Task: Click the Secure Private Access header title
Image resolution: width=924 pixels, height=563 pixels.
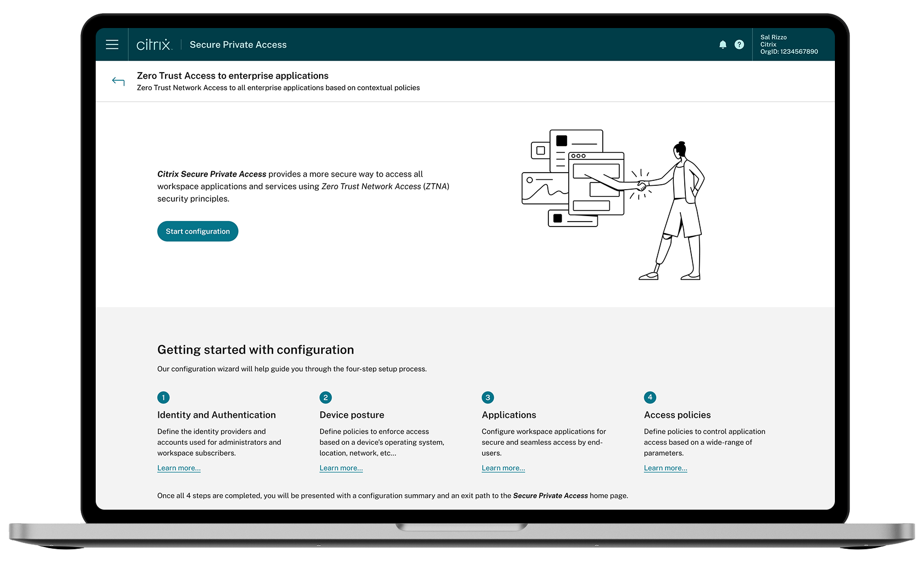Action: pyautogui.click(x=238, y=45)
